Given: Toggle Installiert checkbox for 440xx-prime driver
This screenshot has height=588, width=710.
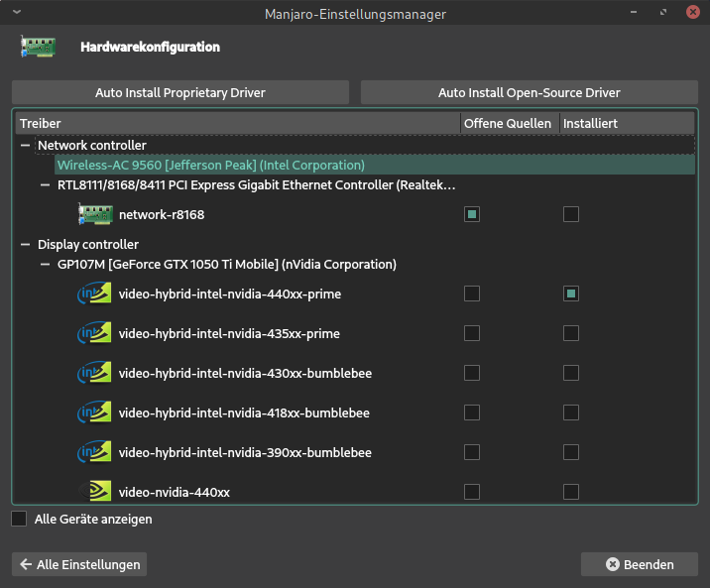Looking at the screenshot, I should click(571, 294).
